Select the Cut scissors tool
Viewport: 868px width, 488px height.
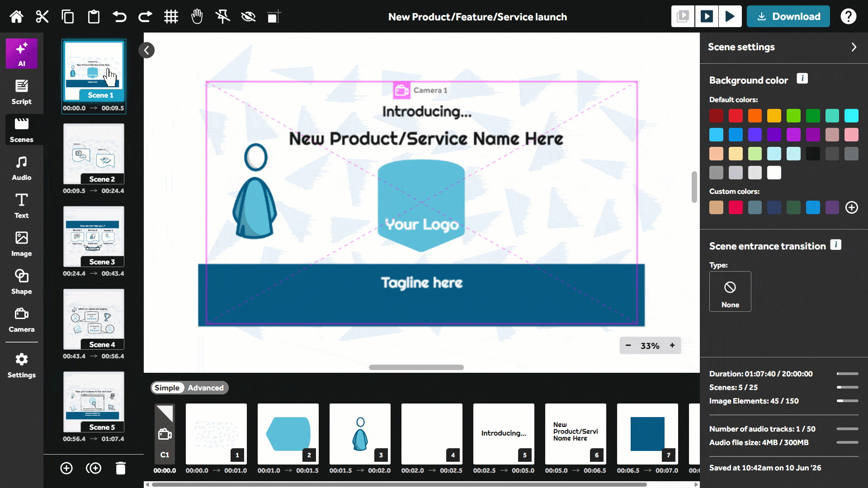pos(42,17)
